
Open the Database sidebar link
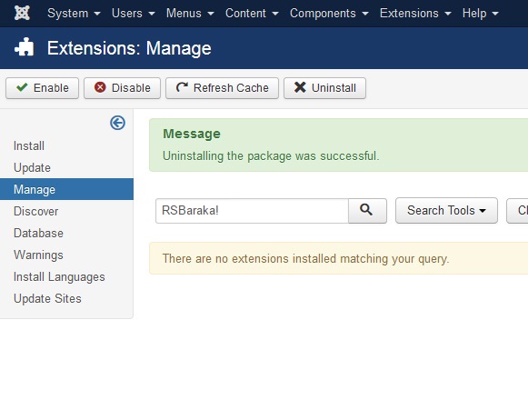[x=38, y=233]
